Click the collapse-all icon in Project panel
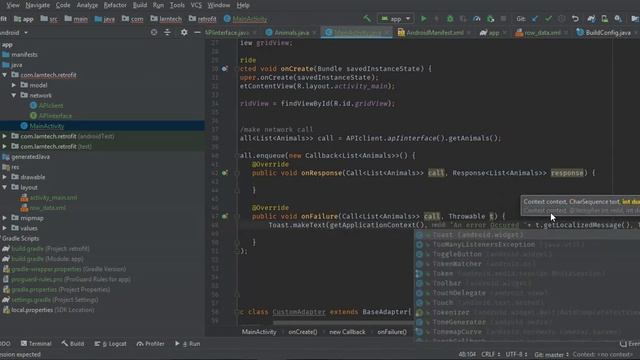Image resolution: width=640 pixels, height=360 pixels. [167, 32]
